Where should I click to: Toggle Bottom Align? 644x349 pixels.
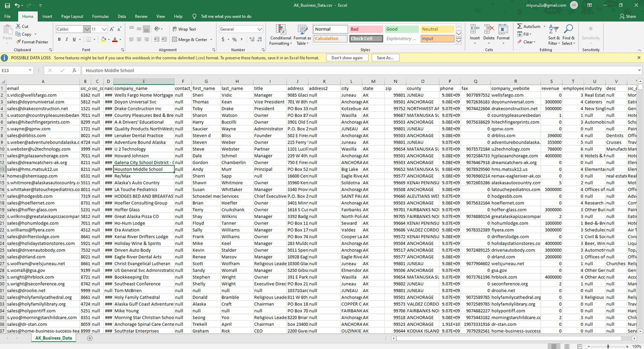point(147,29)
